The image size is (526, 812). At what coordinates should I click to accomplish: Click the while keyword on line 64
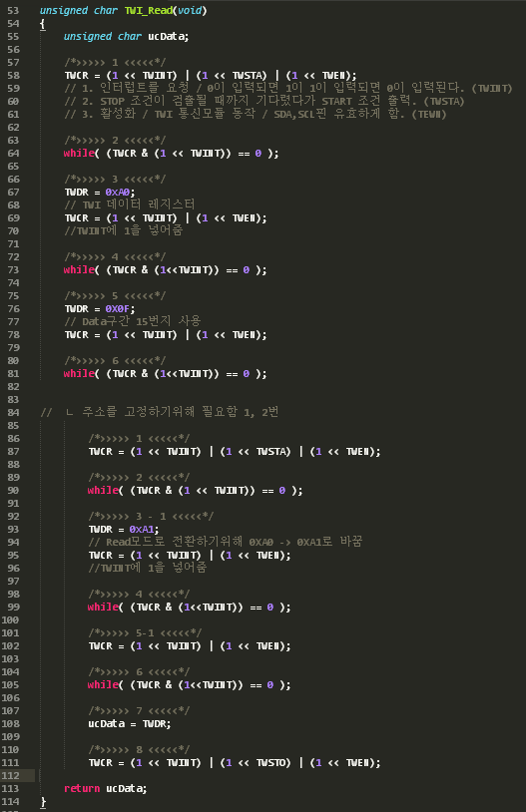click(79, 154)
